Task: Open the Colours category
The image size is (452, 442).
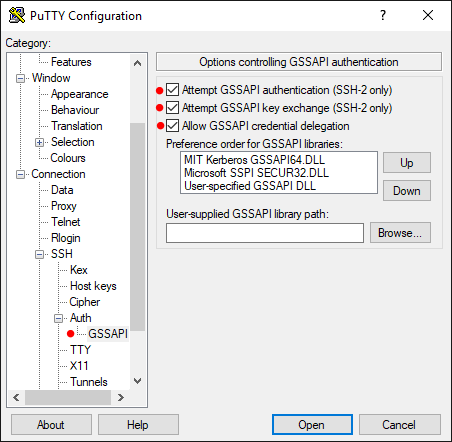Action: tap(68, 158)
